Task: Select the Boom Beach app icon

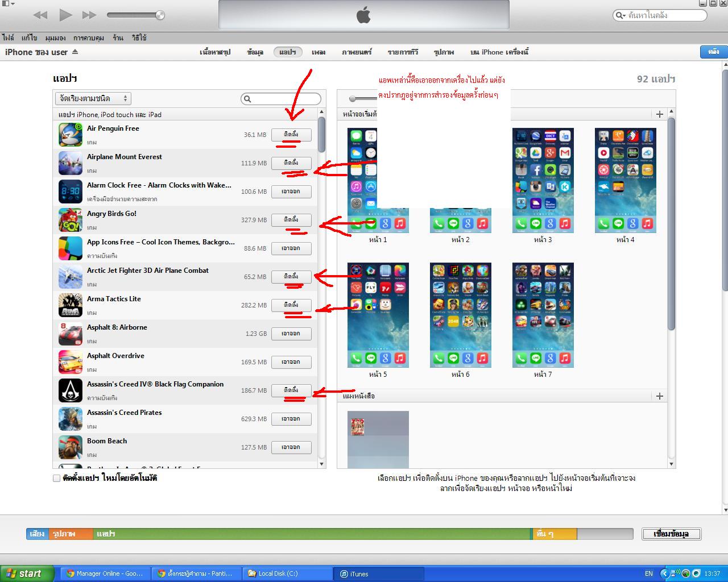Action: pyautogui.click(x=71, y=447)
